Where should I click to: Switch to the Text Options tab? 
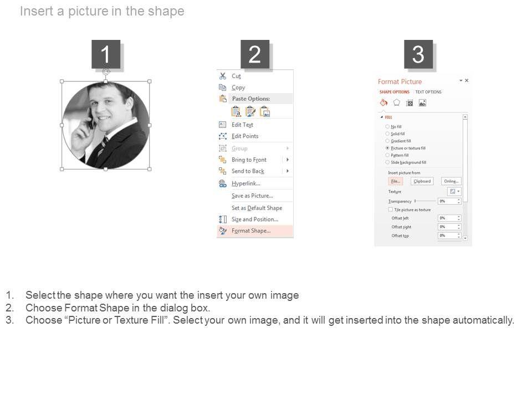coord(428,92)
